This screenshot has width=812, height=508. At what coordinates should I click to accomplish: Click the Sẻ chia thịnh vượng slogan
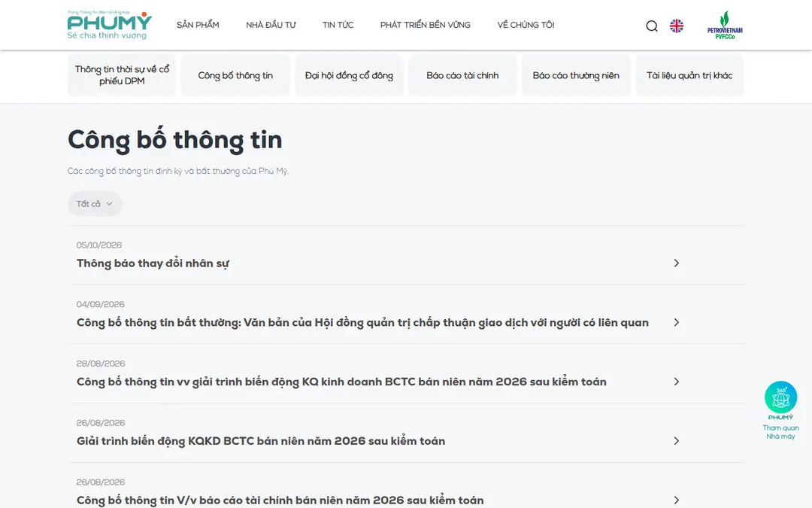107,35
